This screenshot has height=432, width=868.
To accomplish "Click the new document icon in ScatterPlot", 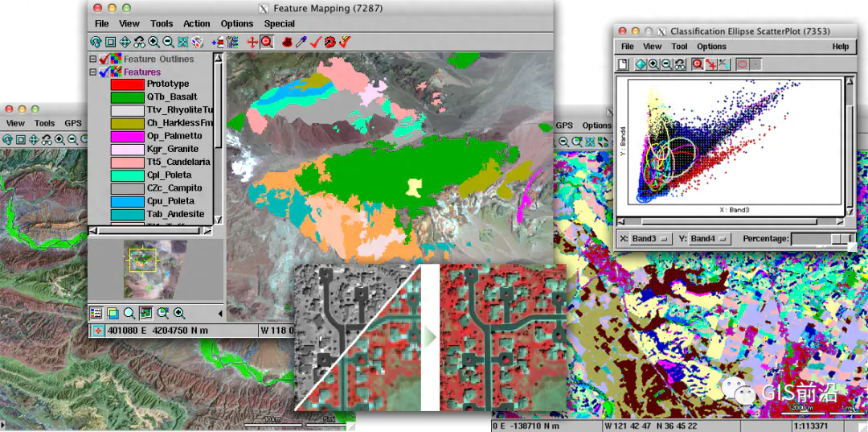I will pyautogui.click(x=624, y=64).
